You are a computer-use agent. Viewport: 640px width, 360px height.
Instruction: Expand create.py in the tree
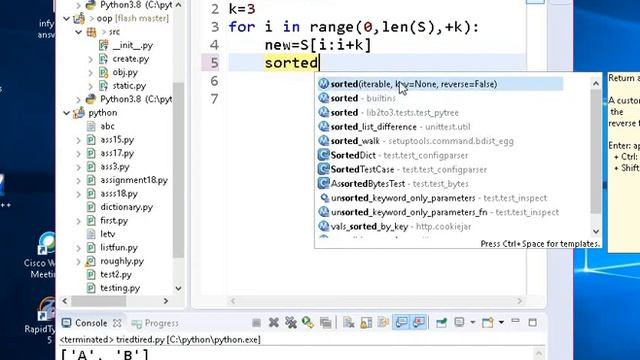[90, 59]
